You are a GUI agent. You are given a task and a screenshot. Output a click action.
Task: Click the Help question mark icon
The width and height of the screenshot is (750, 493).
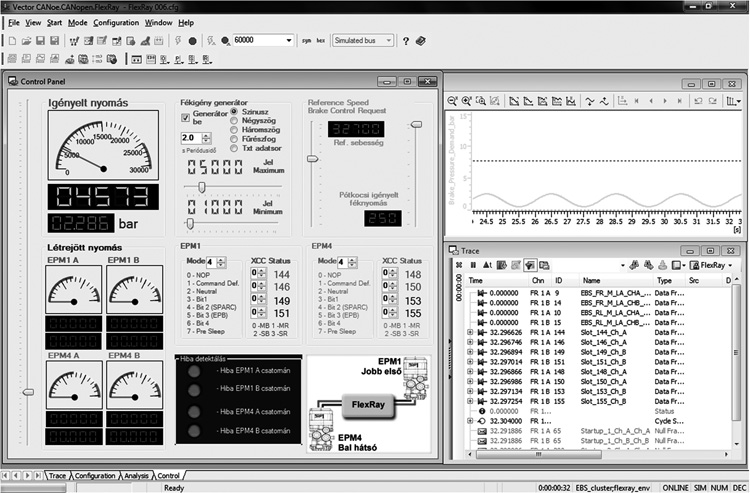click(406, 41)
